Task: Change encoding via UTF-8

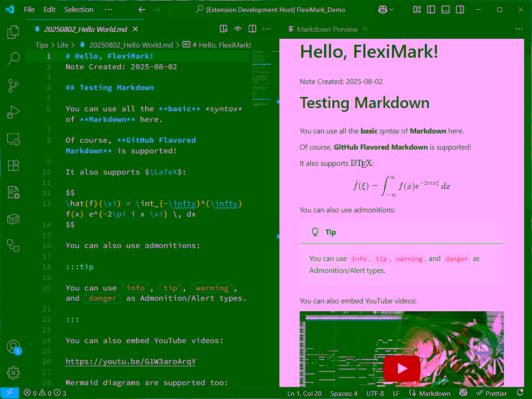Action: click(x=375, y=393)
